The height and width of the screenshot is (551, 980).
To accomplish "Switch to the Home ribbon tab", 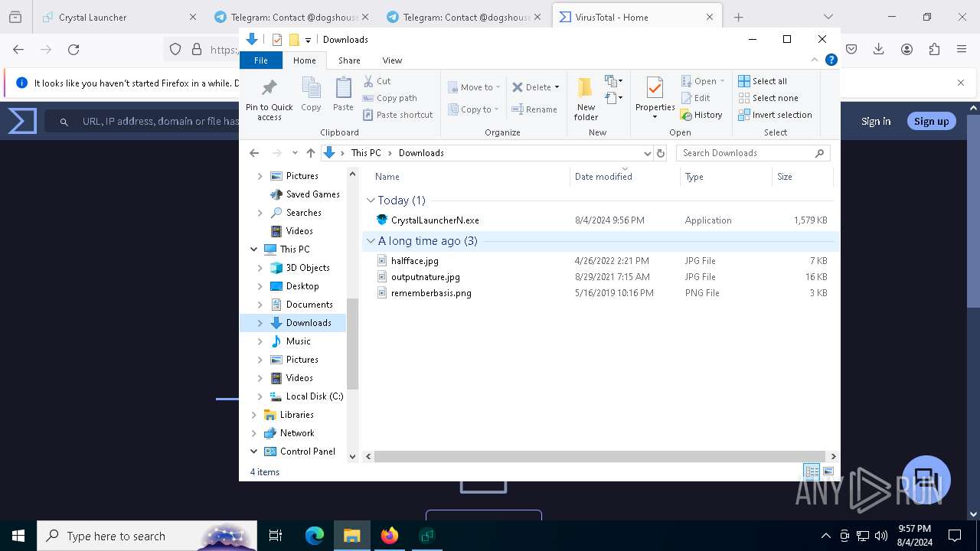I will 304,60.
